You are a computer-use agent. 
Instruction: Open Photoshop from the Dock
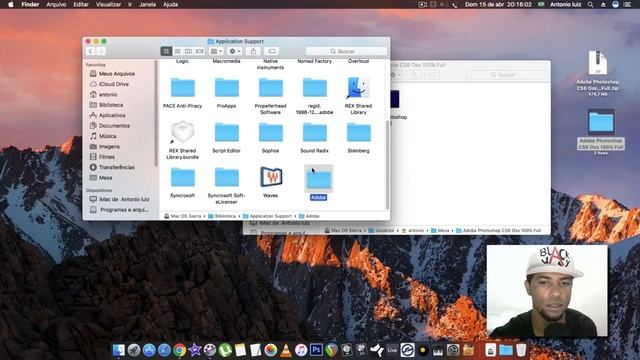point(316,350)
